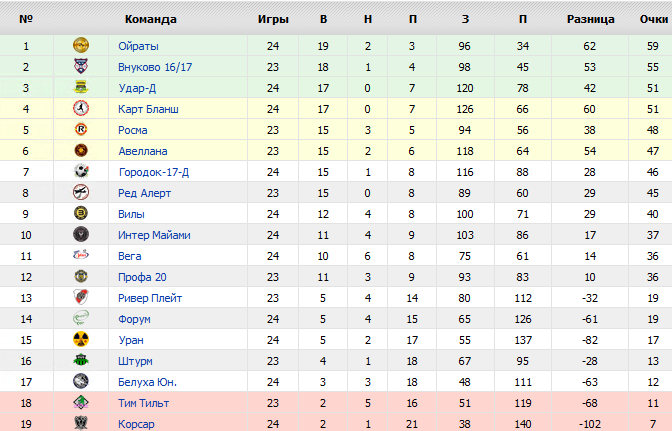Open the Ред Алерт team link
672x431 pixels.
[x=144, y=193]
